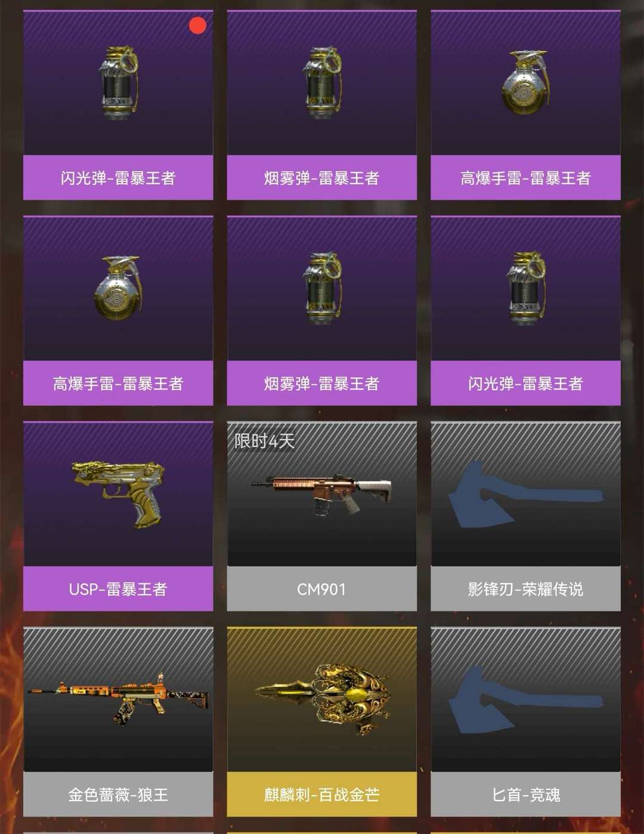
Task: Tap the CM901 name label
Action: click(321, 589)
